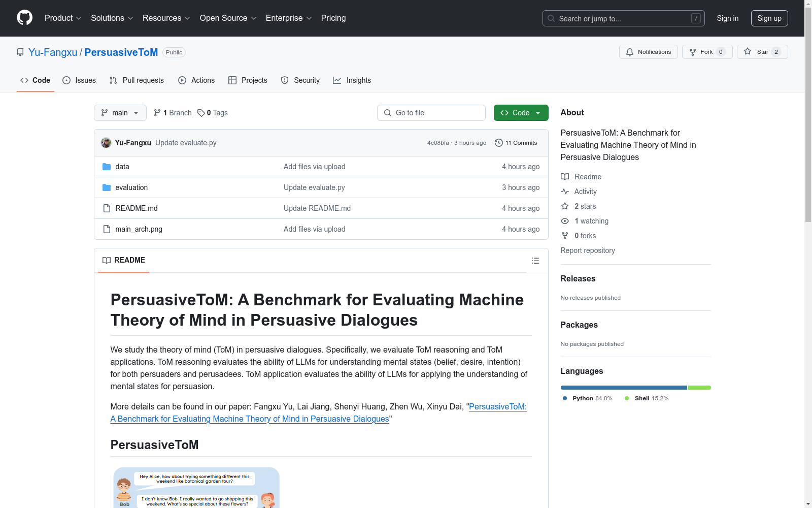
Task: Click the PersuasiveToM repository name link
Action: (x=121, y=52)
